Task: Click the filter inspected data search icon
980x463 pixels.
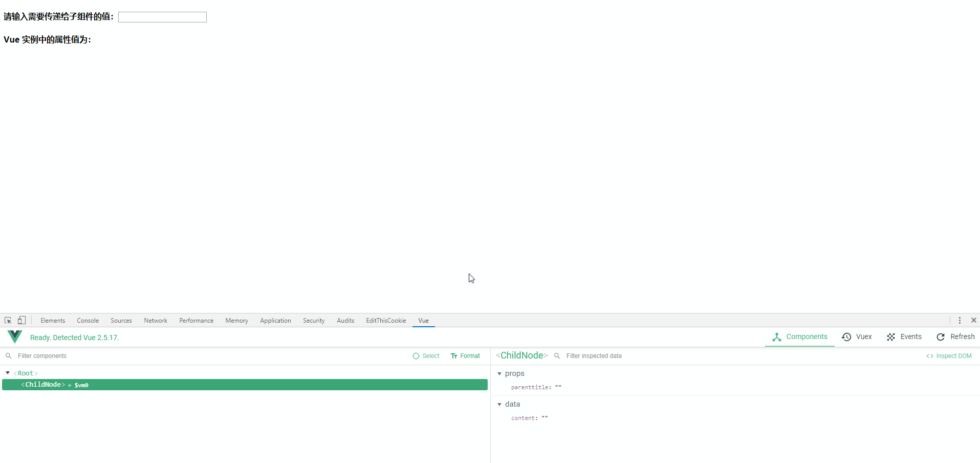Action: [x=557, y=356]
